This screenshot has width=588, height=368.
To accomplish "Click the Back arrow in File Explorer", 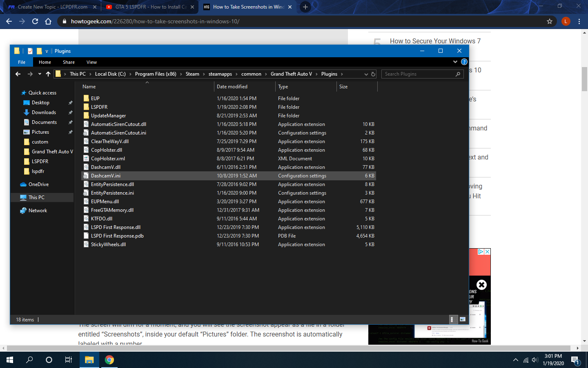I will click(18, 74).
